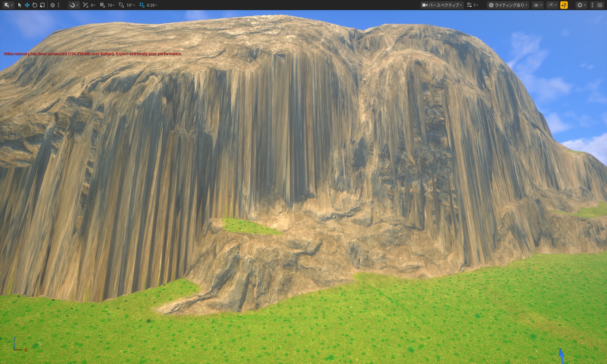Viewport: 607px width, 364px height.
Task: Toggle world/local coordinate space globe
Action: (52, 5)
